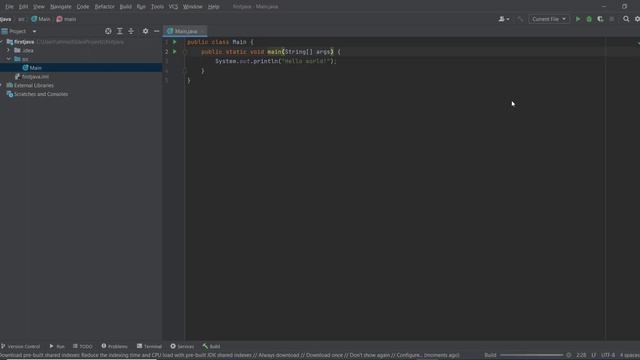The height and width of the screenshot is (360, 640).
Task: Expand the .idea folder
Action: click(8, 50)
